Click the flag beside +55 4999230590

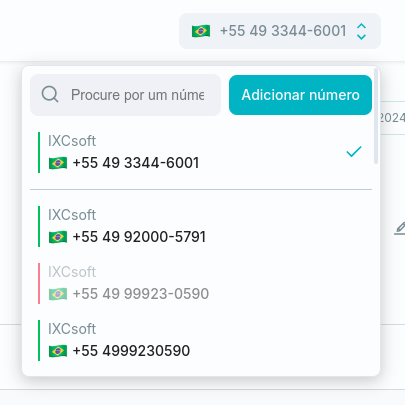coord(58,351)
